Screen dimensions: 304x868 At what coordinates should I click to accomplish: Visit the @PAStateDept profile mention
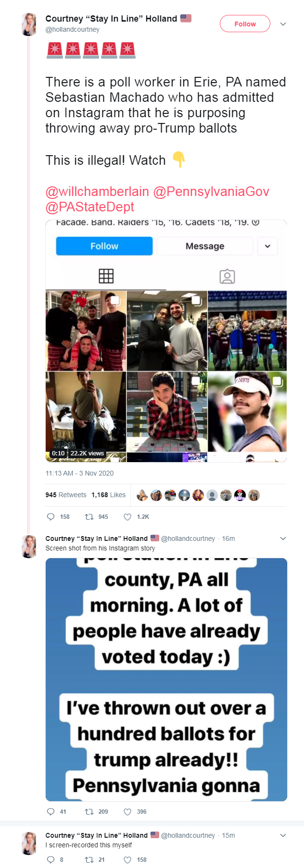pyautogui.click(x=90, y=207)
